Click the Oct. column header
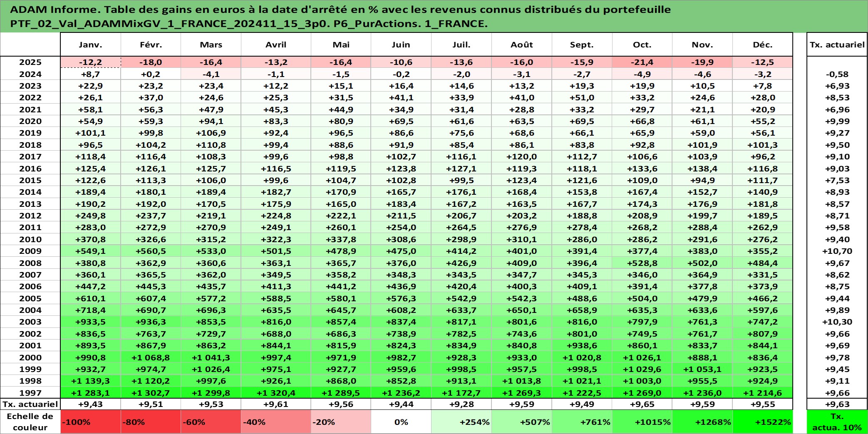This screenshot has height=434, width=868. (642, 45)
